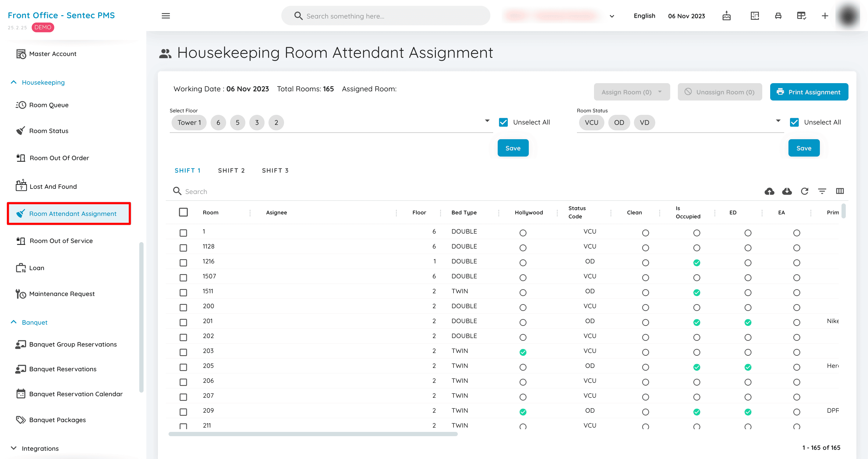Open the filter list icon
Viewport: 868px width, 459px height.
[x=822, y=191]
